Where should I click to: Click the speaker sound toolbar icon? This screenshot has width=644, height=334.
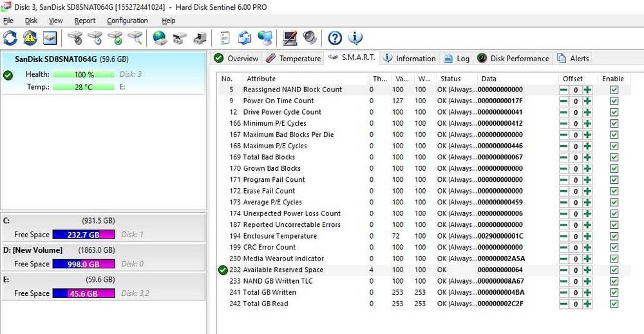pos(310,38)
